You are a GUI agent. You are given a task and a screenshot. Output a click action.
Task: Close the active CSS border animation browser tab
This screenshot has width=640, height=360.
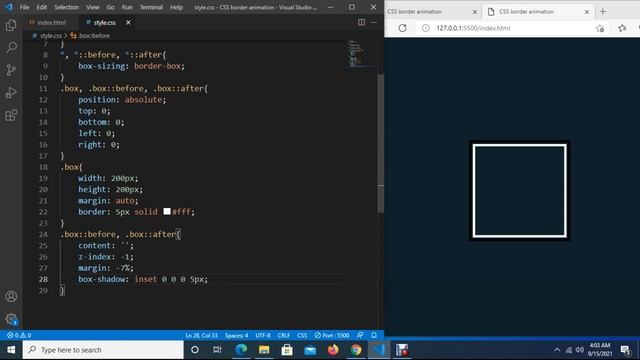(587, 12)
